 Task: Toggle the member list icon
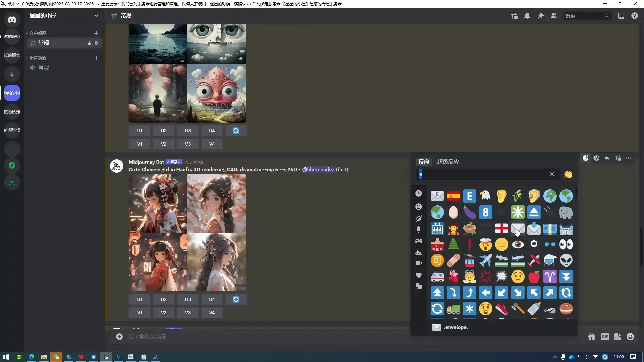pyautogui.click(x=554, y=16)
